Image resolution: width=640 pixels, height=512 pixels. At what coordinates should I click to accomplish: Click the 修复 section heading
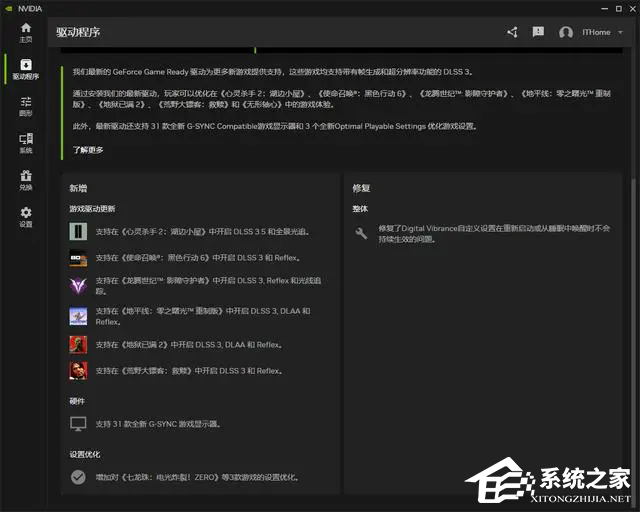pyautogui.click(x=361, y=188)
